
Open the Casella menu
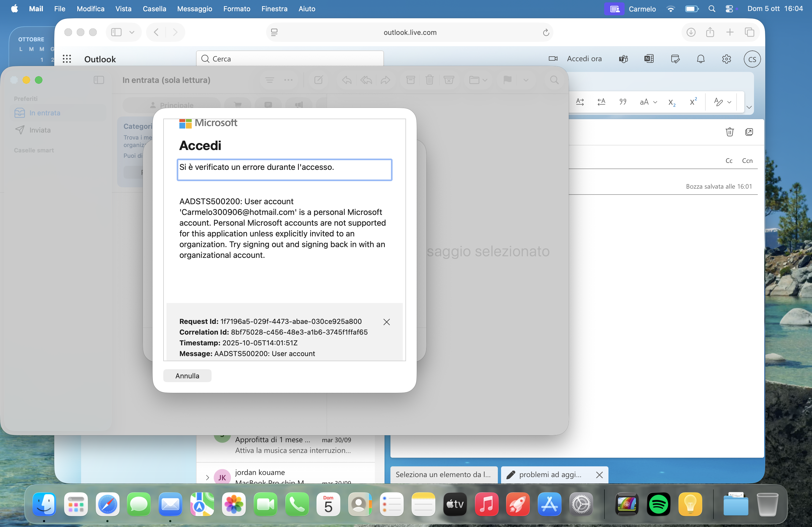point(154,9)
